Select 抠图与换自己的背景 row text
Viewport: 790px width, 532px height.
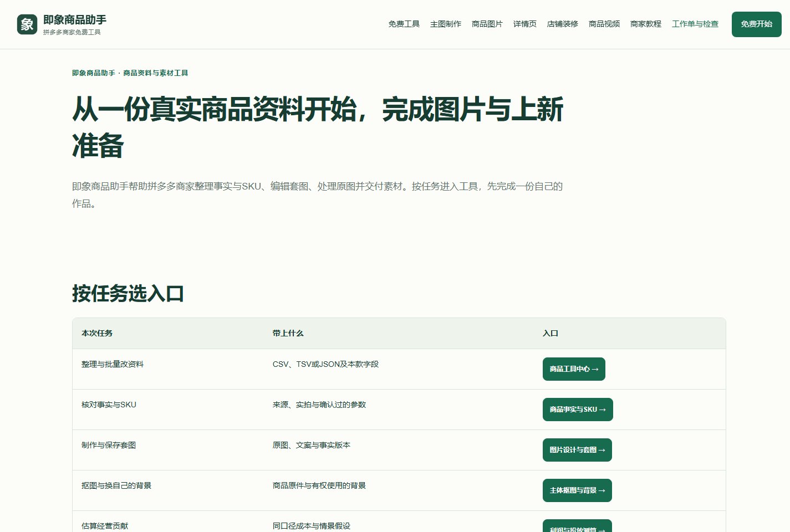[x=116, y=485]
